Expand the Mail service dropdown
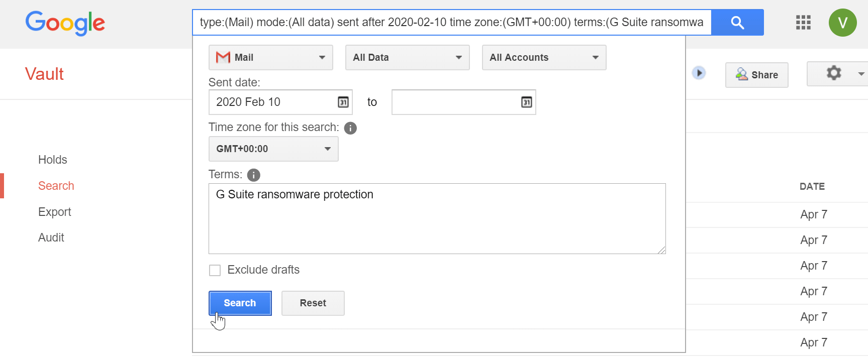This screenshot has width=868, height=358. [270, 58]
